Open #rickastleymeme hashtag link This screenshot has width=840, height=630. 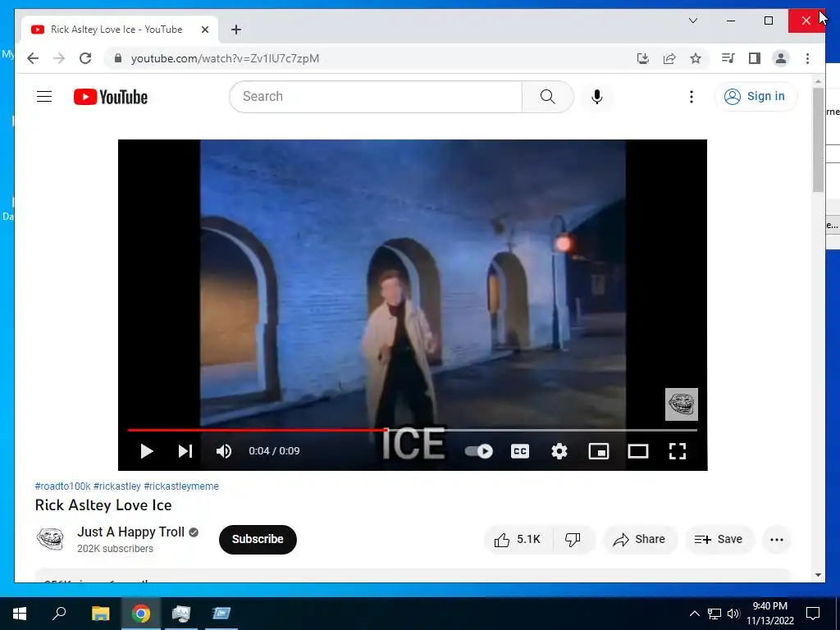coord(181,486)
